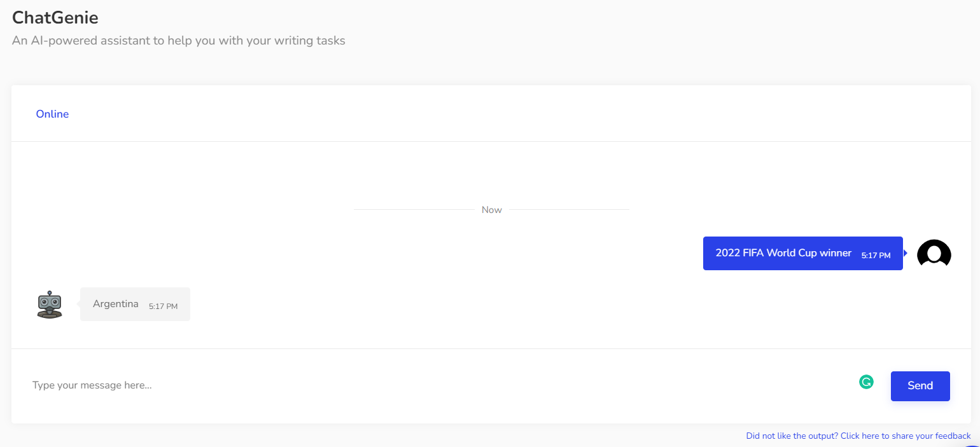Focus the message input field
Viewport: 980px width, 447px height.
pos(439,385)
